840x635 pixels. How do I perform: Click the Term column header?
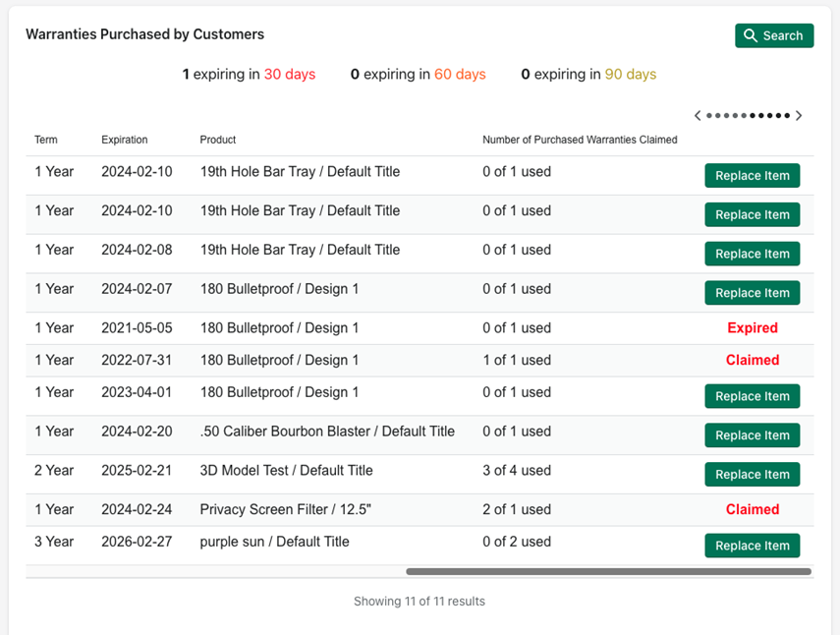pos(45,140)
